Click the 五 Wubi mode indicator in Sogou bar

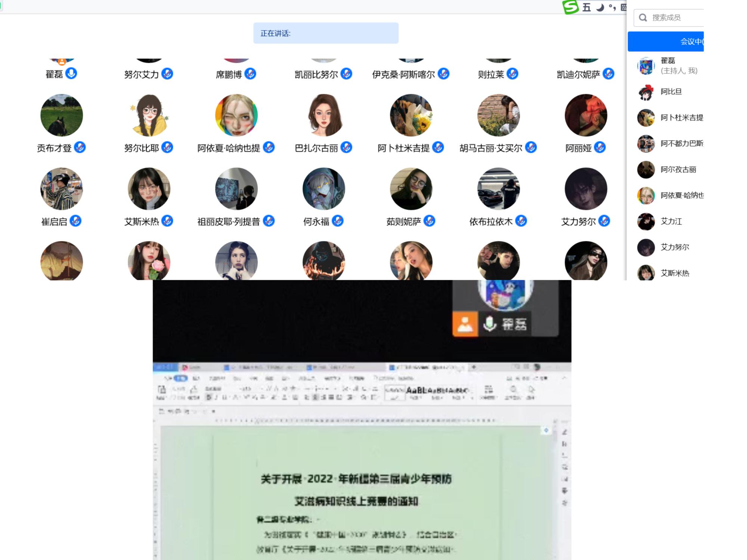(586, 7)
